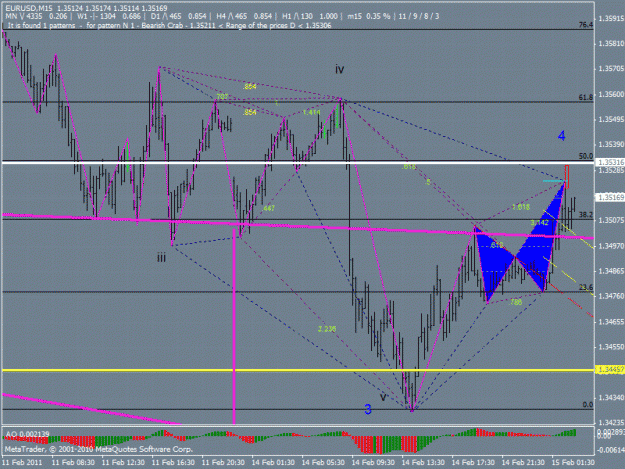Click the .707 ratio label
Image resolution: width=625 pixels, height=469 pixels.
pyautogui.click(x=221, y=96)
